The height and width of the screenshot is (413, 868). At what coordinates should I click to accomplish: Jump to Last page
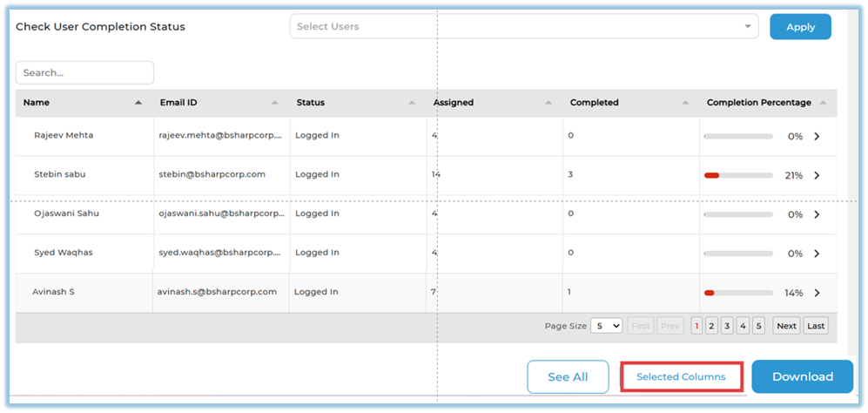click(816, 326)
